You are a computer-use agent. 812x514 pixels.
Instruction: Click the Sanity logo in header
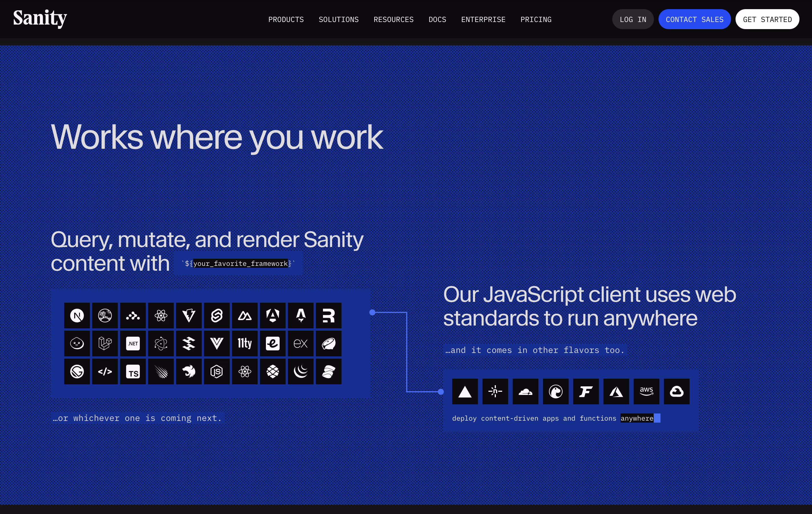click(x=40, y=18)
